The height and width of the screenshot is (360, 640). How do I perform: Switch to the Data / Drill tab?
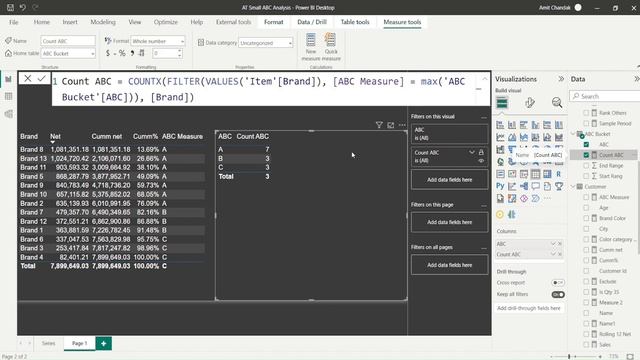click(312, 22)
